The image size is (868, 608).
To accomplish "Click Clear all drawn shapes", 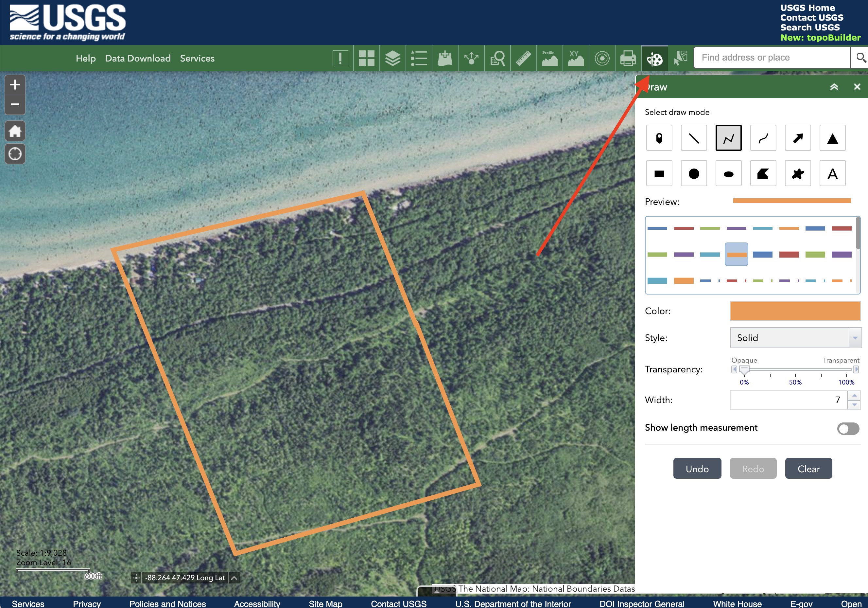I will tap(807, 469).
